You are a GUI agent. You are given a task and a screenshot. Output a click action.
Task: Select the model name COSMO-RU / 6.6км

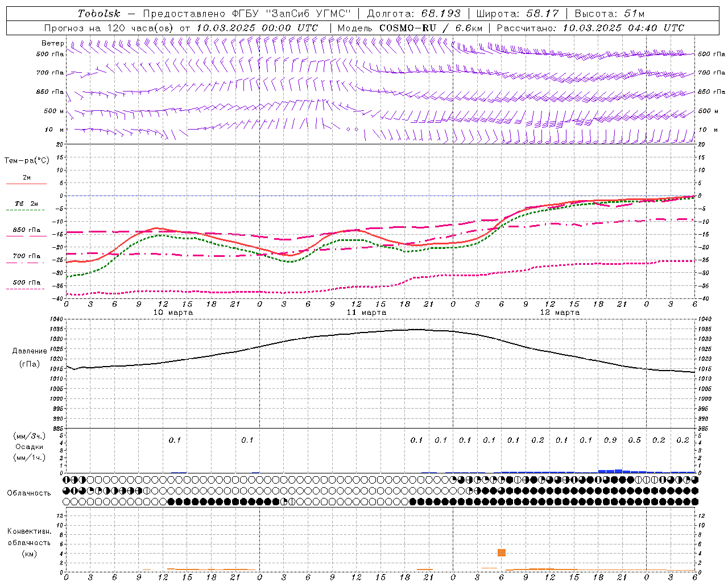pos(431,28)
